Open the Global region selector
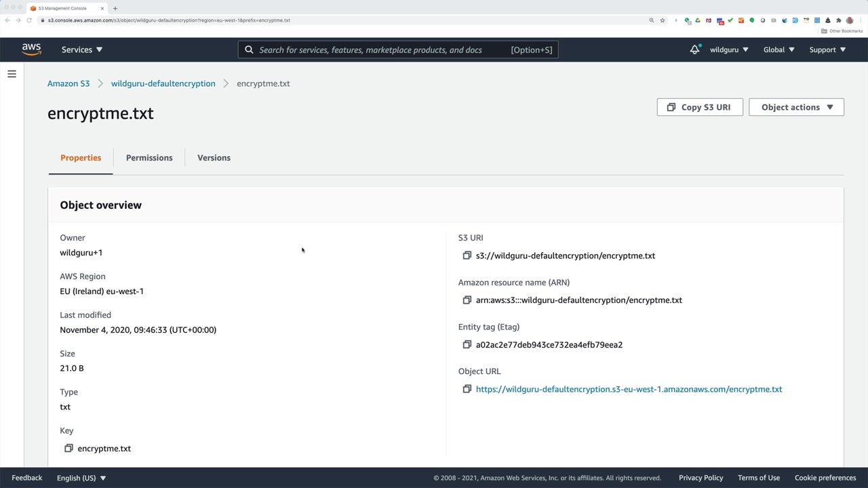This screenshot has height=488, width=868. tap(778, 49)
